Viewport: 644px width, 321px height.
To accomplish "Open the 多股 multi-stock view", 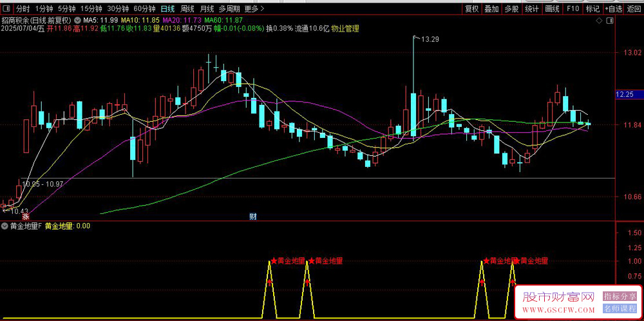I will click(x=512, y=8).
